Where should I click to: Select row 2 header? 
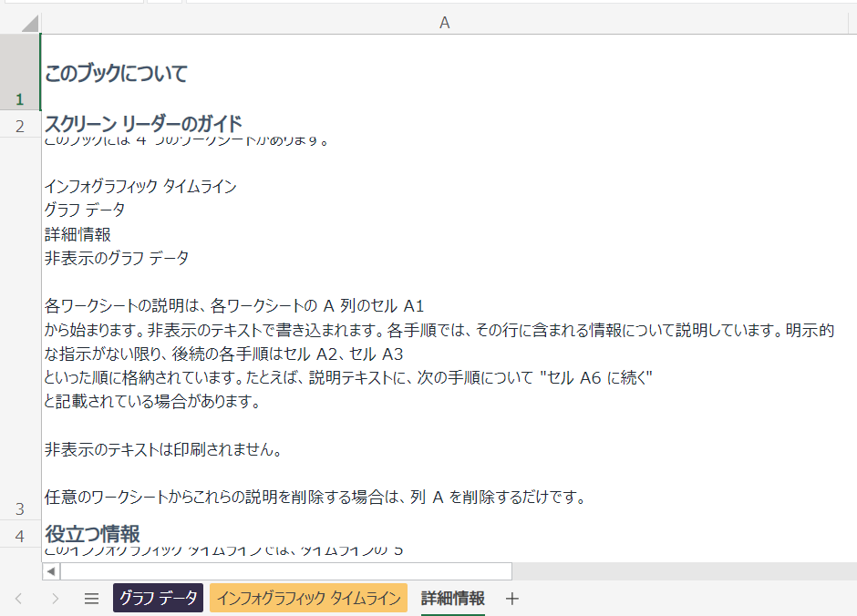(x=20, y=125)
